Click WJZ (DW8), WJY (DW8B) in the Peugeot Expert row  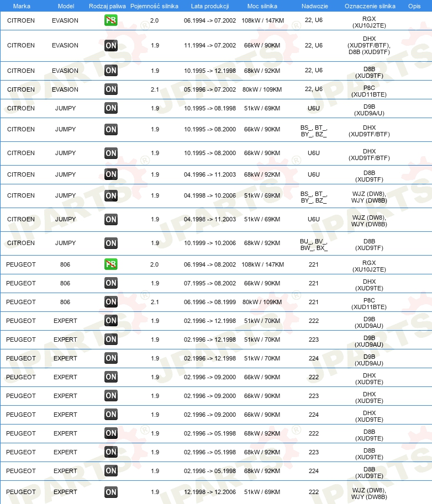coord(369,494)
